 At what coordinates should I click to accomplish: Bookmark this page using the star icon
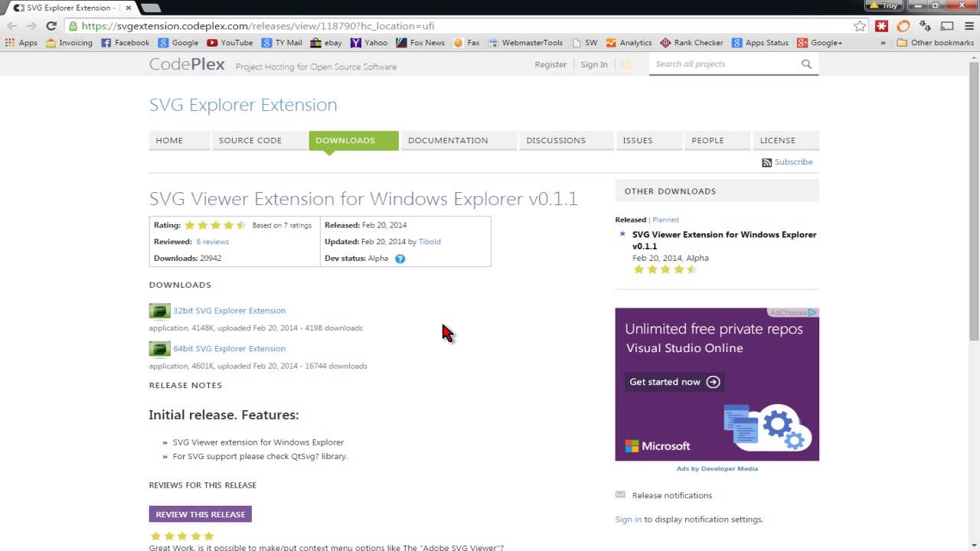click(x=860, y=25)
